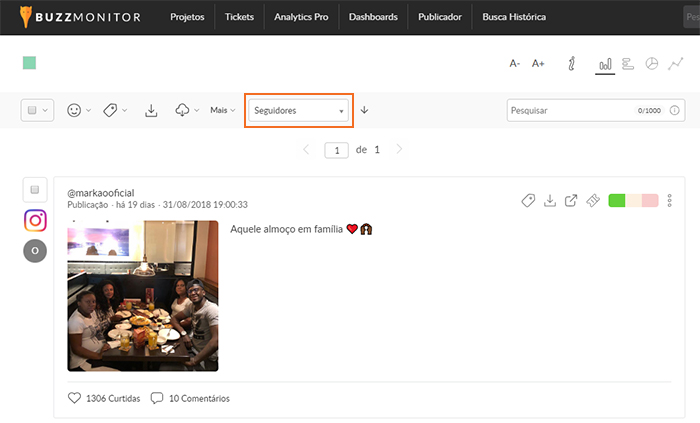Click the tag icon in toolbar
The height and width of the screenshot is (423, 700).
[110, 110]
